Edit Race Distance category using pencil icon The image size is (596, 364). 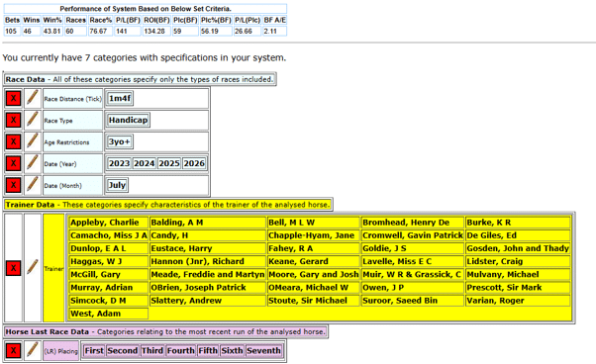coord(33,98)
